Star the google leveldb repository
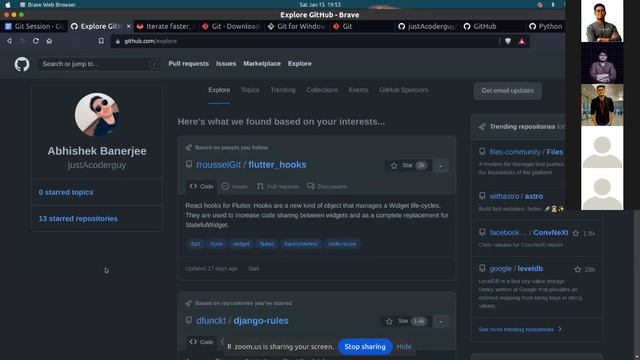 tap(578, 269)
